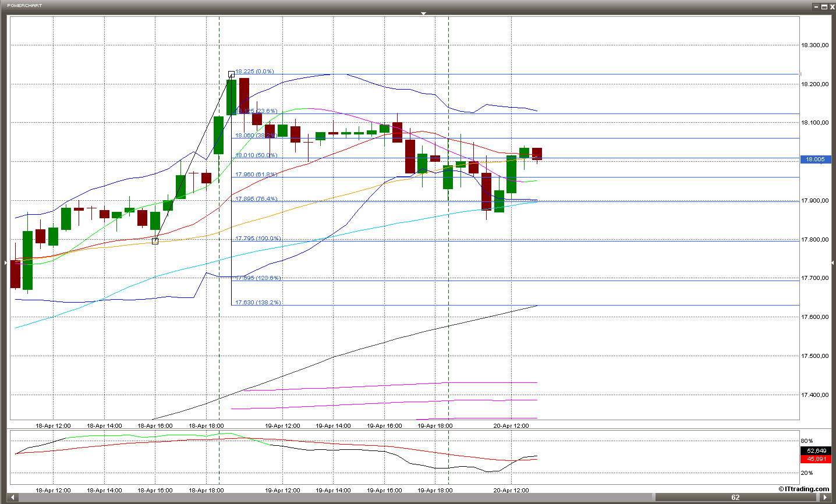Click the indicator value 52,649
Viewport: 836px width, 504px height.
pyautogui.click(x=816, y=451)
